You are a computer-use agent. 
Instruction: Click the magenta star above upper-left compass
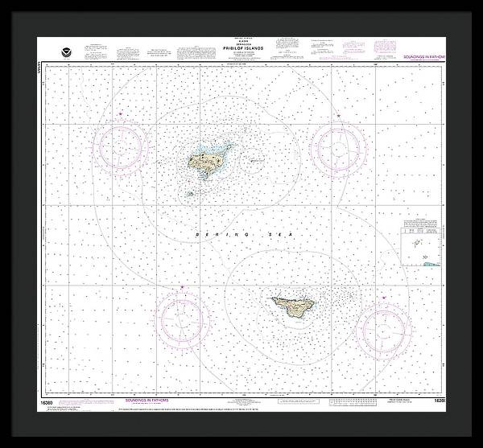120,113
